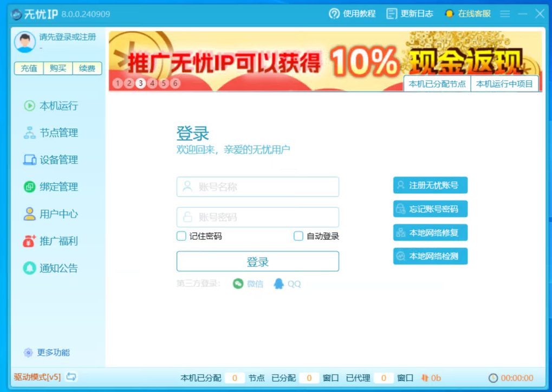The height and width of the screenshot is (392, 552).
Task: Click the 本机已分配 node count value
Action: pos(235,378)
